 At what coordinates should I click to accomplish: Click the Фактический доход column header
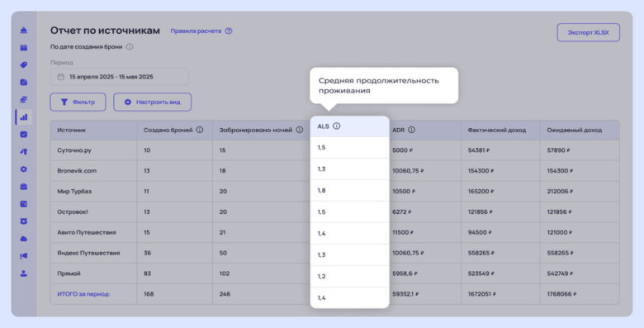[496, 130]
